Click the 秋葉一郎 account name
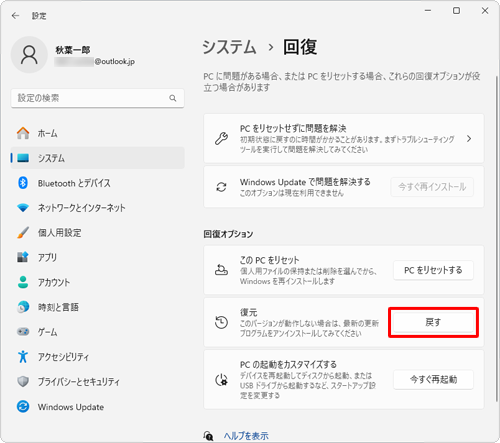The width and height of the screenshot is (500, 443). tap(73, 50)
